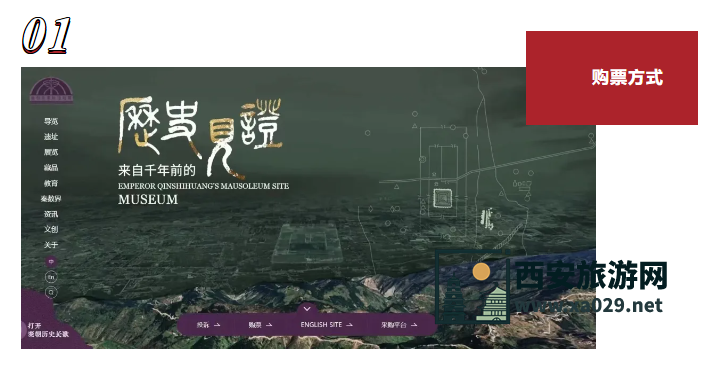Image resolution: width=708 pixels, height=367 pixels.
Task: Click the mausoleum square on site map
Action: point(442,198)
